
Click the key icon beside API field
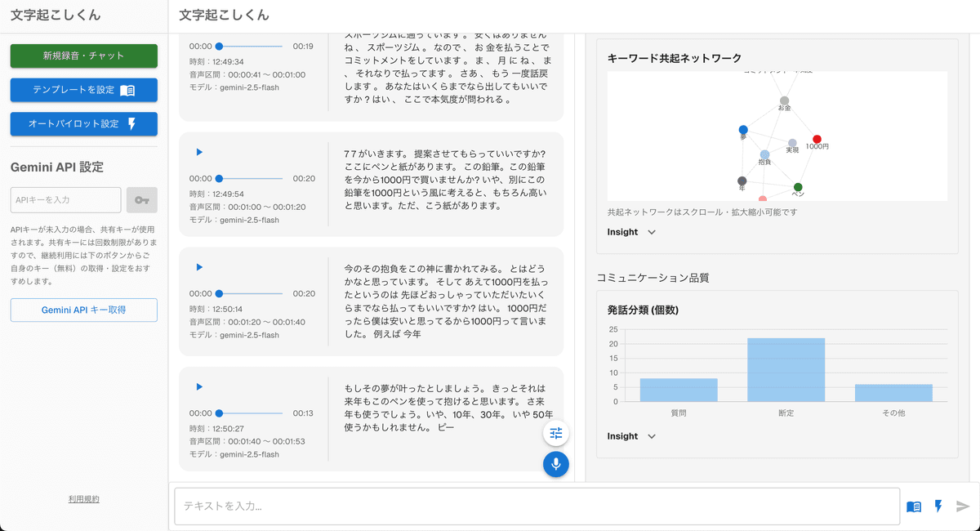point(142,200)
